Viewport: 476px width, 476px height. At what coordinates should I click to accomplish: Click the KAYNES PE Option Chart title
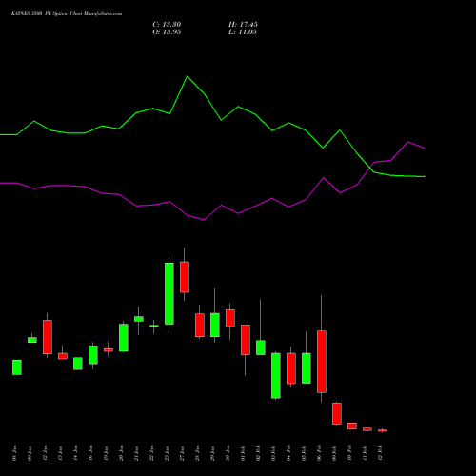click(x=67, y=14)
